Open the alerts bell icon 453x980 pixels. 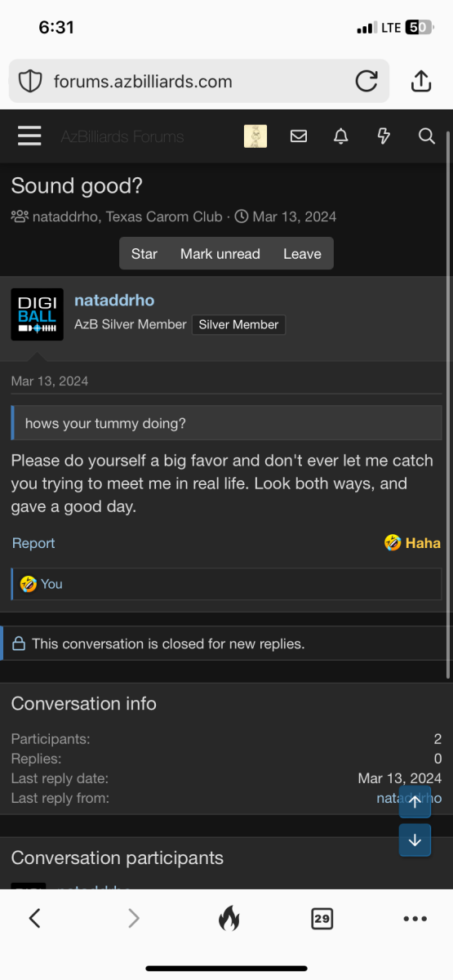[341, 136]
